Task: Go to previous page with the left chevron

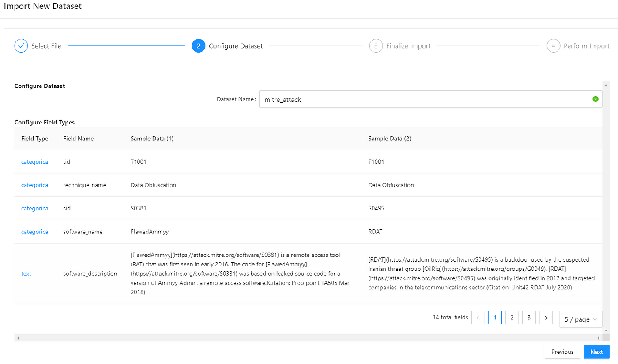Action: point(478,317)
